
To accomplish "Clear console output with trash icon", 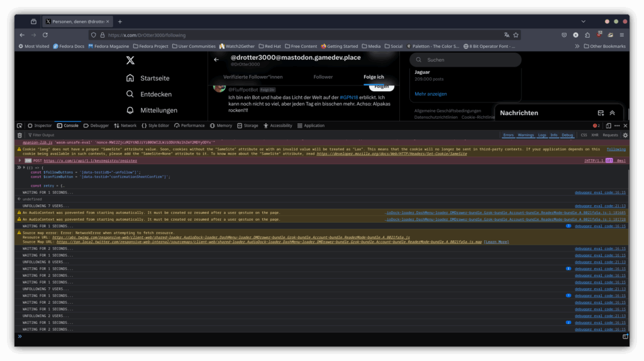I will (x=19, y=135).
